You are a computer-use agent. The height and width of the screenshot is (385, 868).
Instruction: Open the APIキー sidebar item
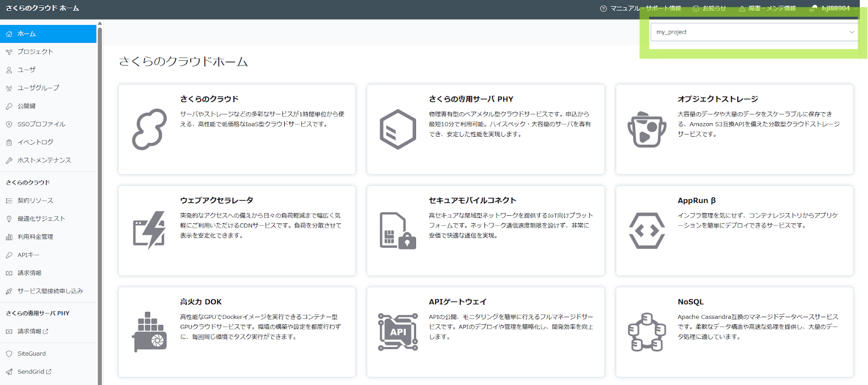point(28,255)
